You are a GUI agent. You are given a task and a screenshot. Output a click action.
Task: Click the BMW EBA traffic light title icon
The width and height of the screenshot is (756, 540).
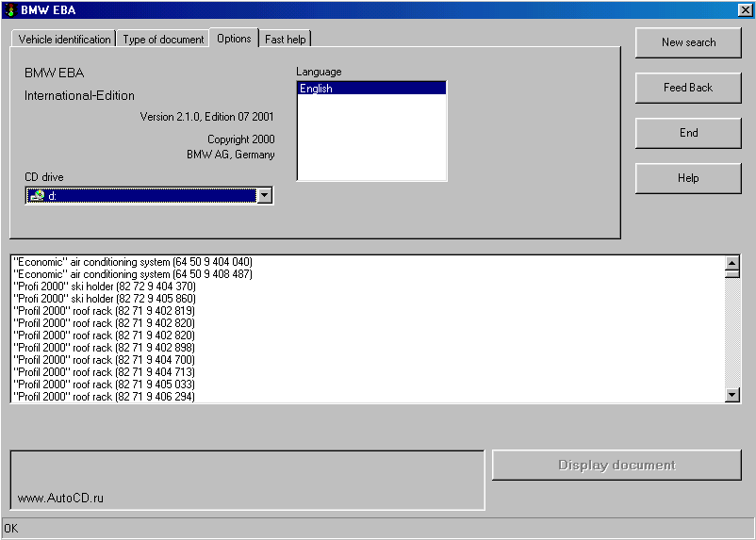pyautogui.click(x=10, y=9)
